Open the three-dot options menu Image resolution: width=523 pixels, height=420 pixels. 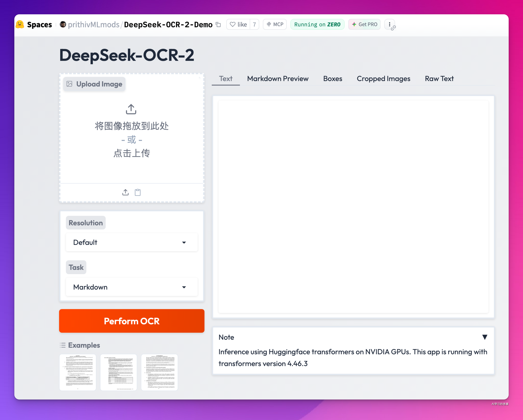389,24
